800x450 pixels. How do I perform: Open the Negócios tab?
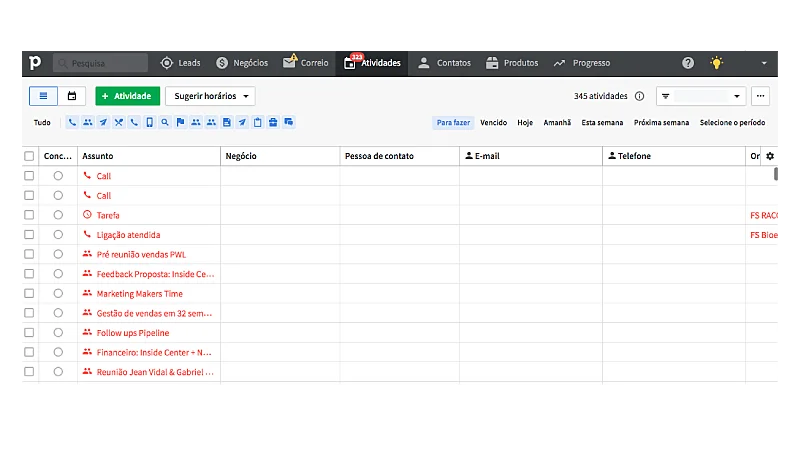[x=242, y=63]
